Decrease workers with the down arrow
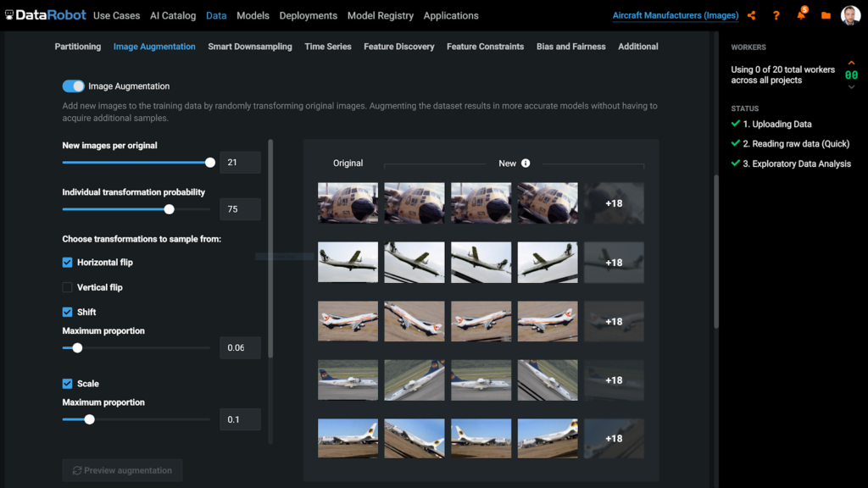This screenshot has width=868, height=488. [x=851, y=86]
